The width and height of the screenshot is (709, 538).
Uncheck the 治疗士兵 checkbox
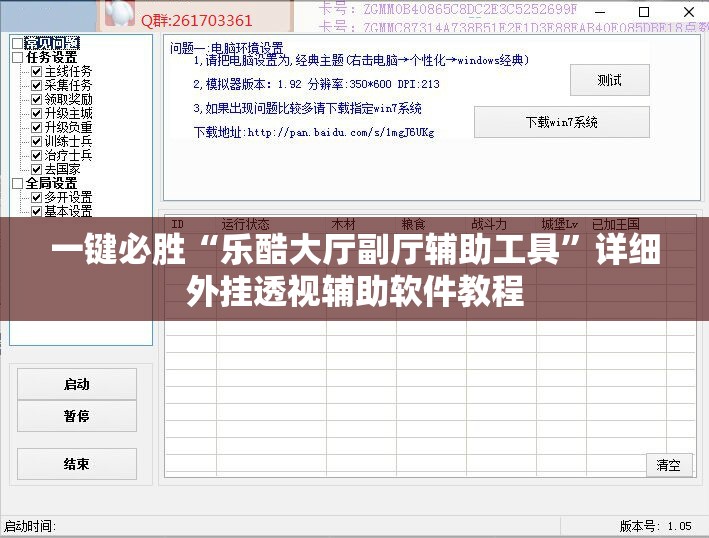[x=37, y=156]
